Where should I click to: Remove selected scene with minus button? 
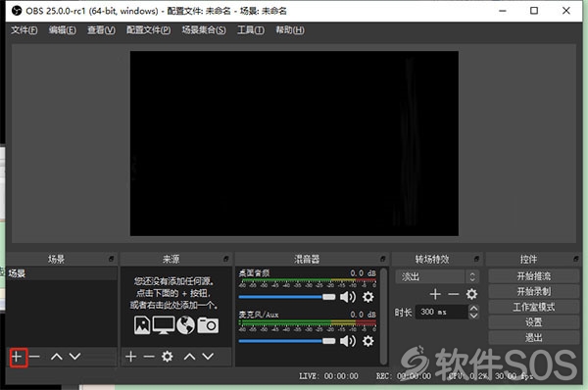coord(34,357)
